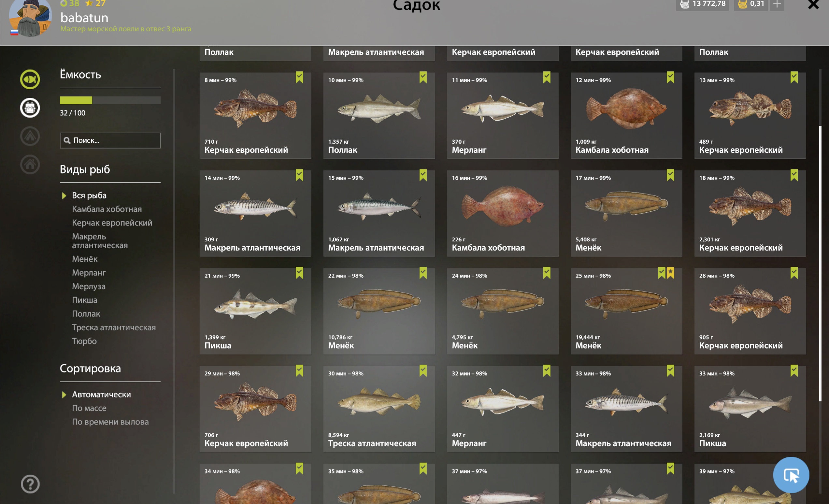Filter by Камбала хоботная
The height and width of the screenshot is (504, 829).
pyautogui.click(x=107, y=209)
